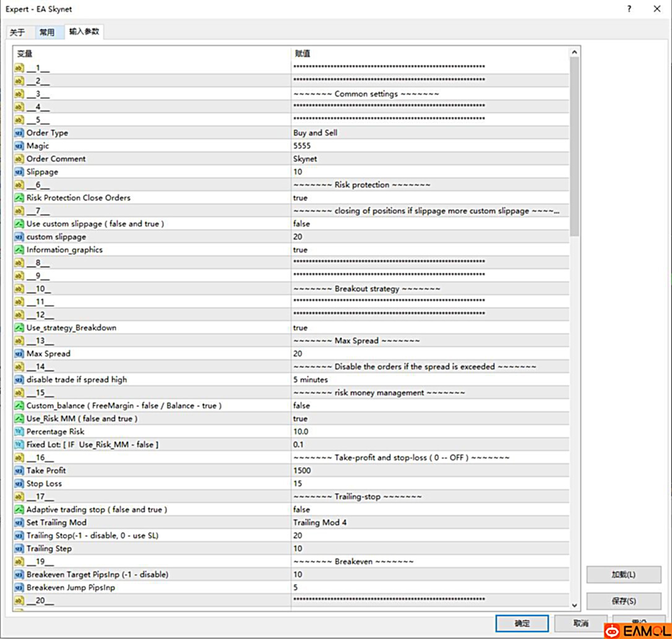Open the 5 minutes value list
Viewport: 672px width, 639px height.
310,380
